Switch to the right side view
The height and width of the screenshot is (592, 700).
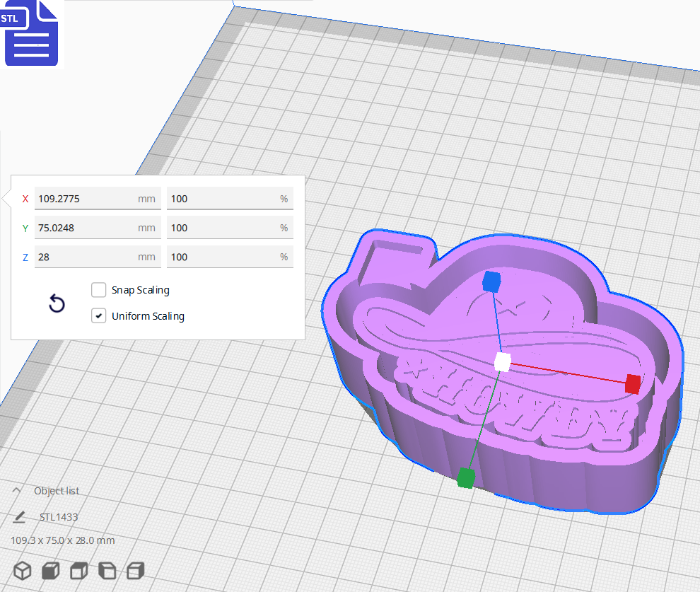coord(135,571)
